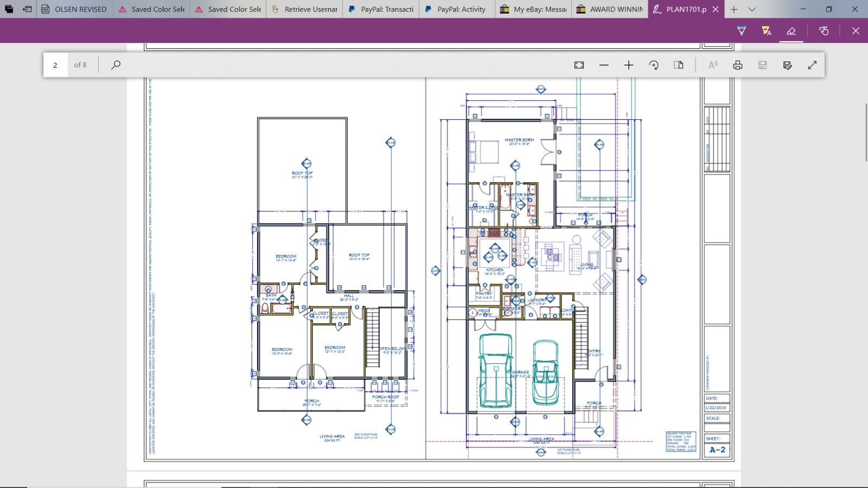Open the page view layout options
The width and height of the screenshot is (868, 488).
679,65
